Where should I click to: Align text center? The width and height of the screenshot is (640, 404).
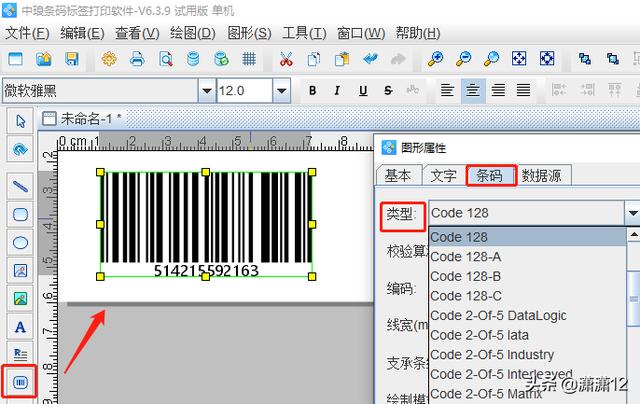click(x=473, y=90)
